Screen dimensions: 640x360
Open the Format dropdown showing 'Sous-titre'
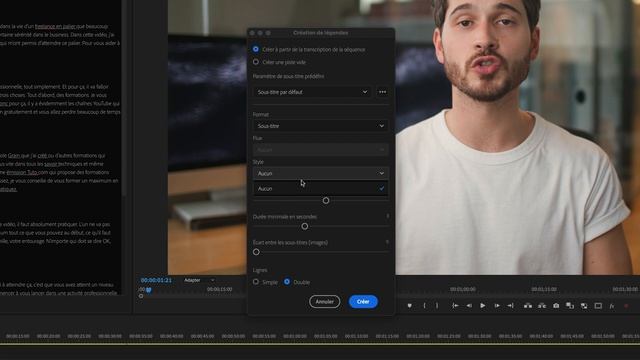coord(320,126)
